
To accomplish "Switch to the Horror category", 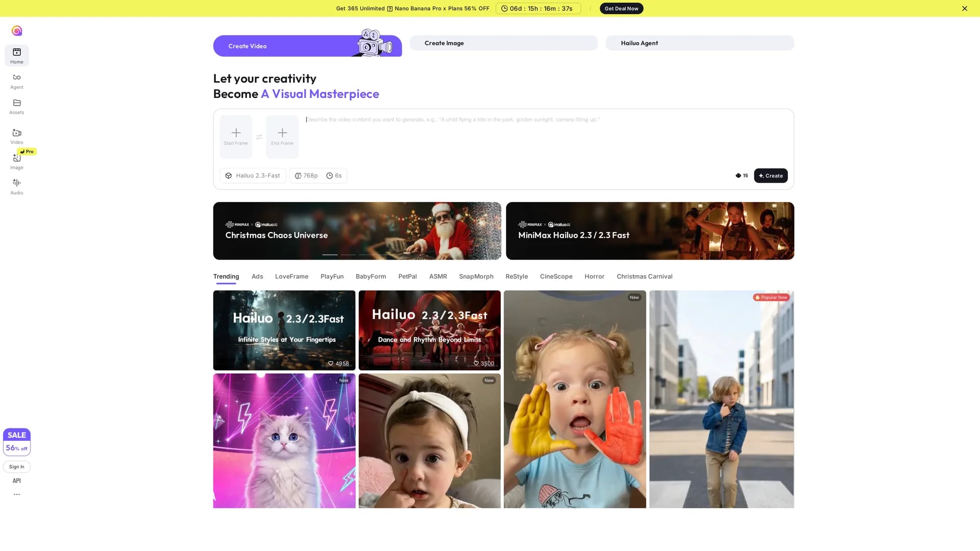I will click(594, 277).
